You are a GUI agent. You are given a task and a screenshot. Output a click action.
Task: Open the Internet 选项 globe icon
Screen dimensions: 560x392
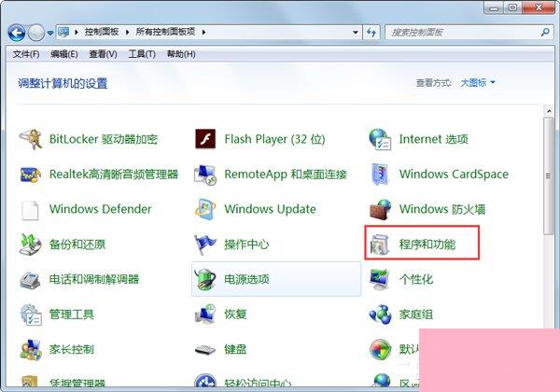coord(380,139)
